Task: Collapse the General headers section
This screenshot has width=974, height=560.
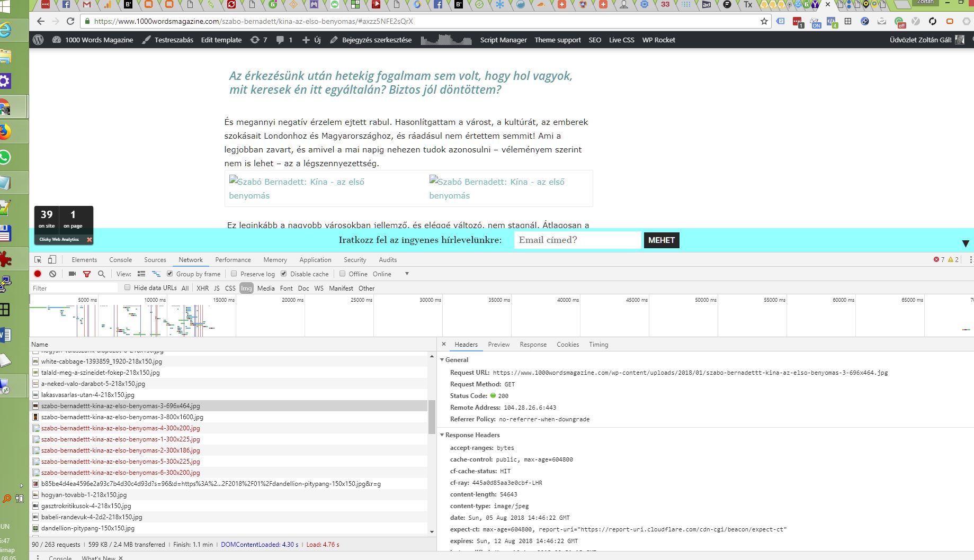Action: click(442, 359)
